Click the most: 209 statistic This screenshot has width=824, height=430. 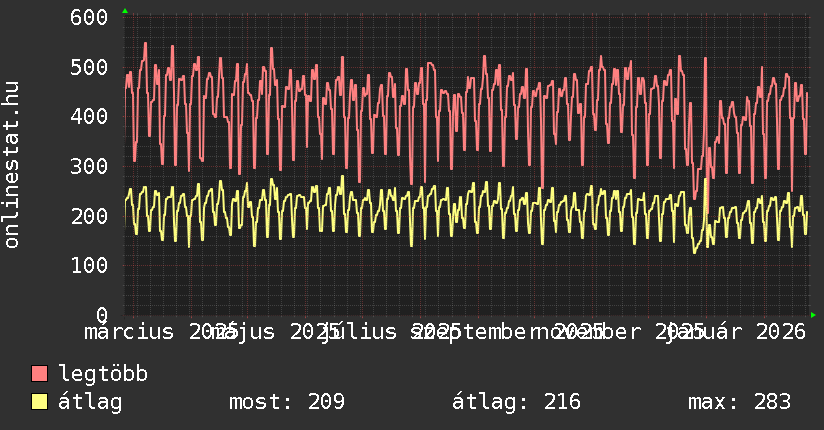coord(286,402)
